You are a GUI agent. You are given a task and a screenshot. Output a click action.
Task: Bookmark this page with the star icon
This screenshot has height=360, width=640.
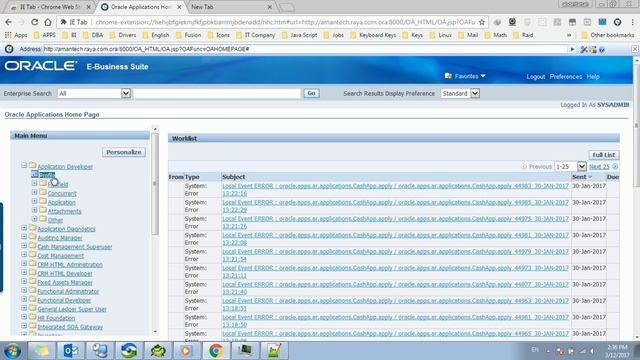[x=482, y=22]
